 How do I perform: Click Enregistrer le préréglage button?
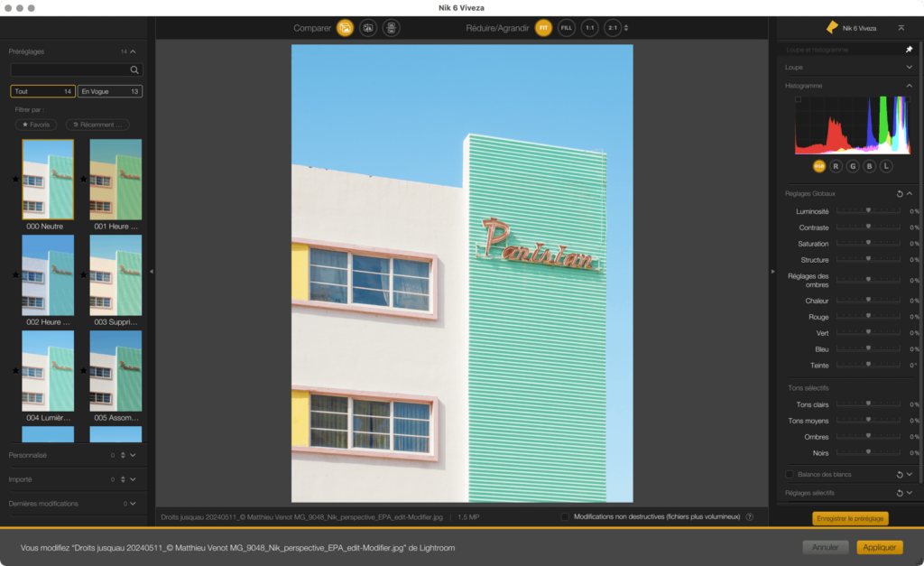850,518
